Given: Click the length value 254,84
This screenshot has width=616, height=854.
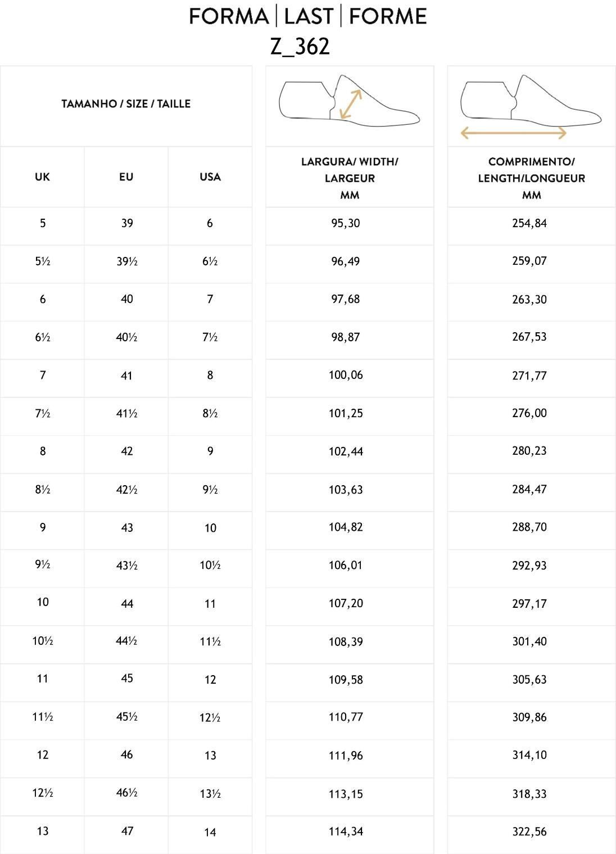Looking at the screenshot, I should pyautogui.click(x=529, y=223).
